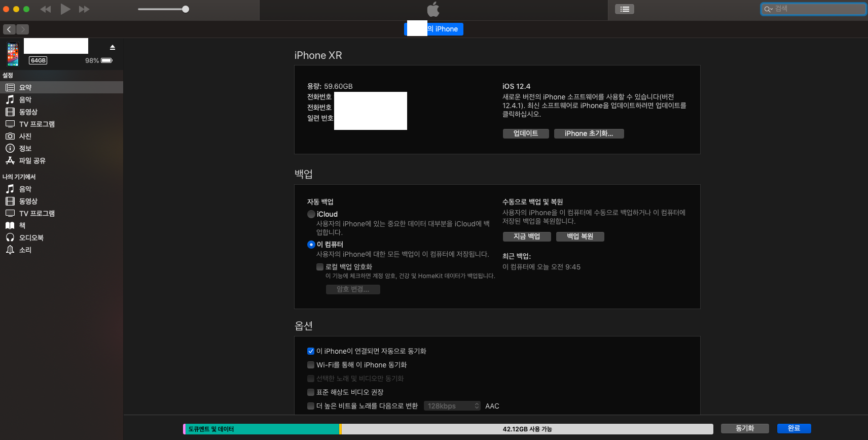The height and width of the screenshot is (440, 868).
Task: Click the 백업 복원 button
Action: tap(580, 236)
